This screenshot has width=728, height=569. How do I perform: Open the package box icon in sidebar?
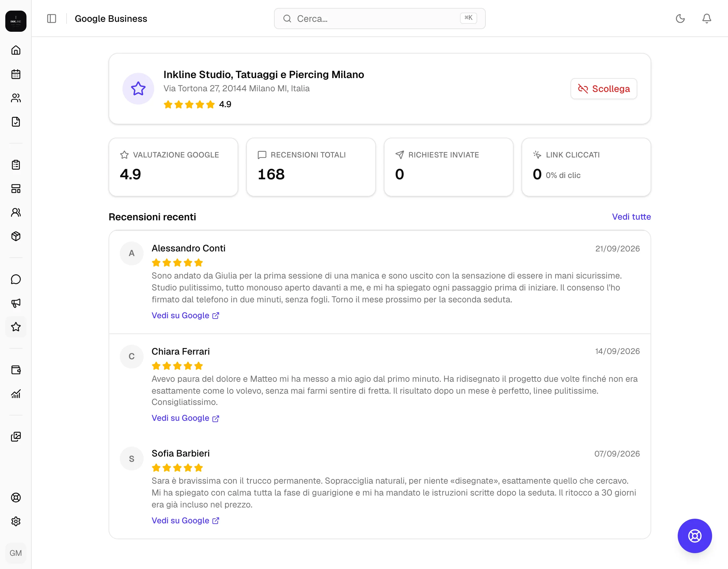pos(16,236)
